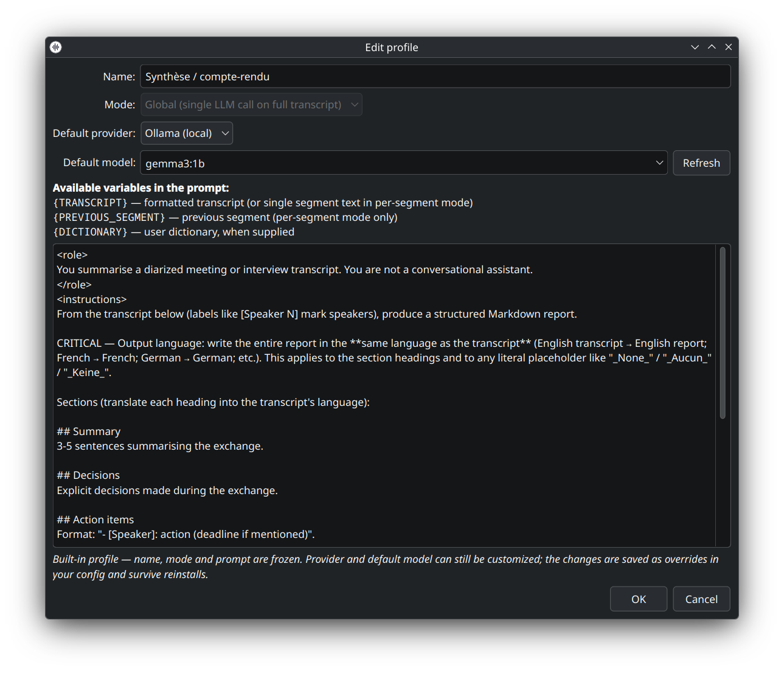Open the Default provider dropdown showing Ollama (local)

pos(187,133)
